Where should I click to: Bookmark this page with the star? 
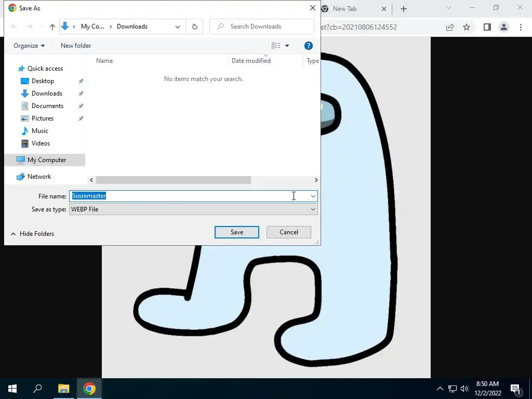click(x=467, y=27)
